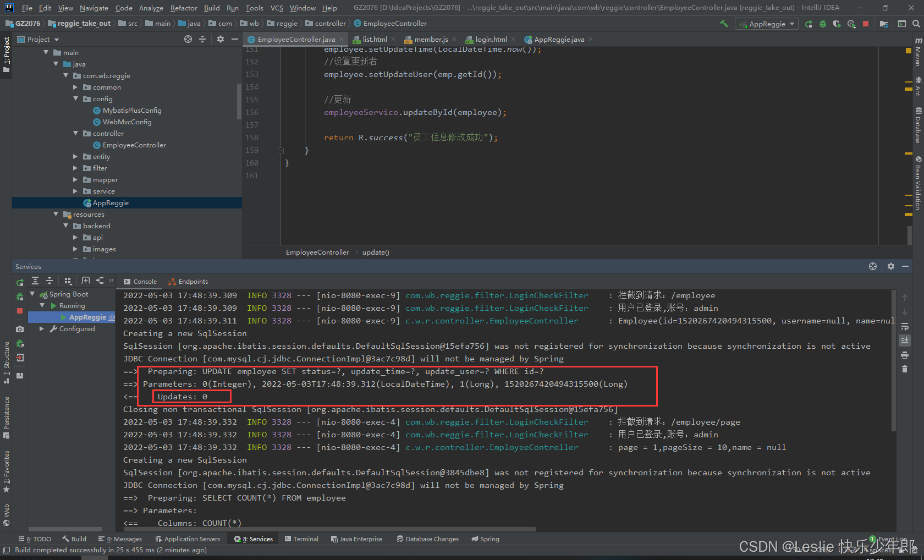This screenshot has width=924, height=560.
Task: Open the TODO tool window
Action: click(35, 539)
